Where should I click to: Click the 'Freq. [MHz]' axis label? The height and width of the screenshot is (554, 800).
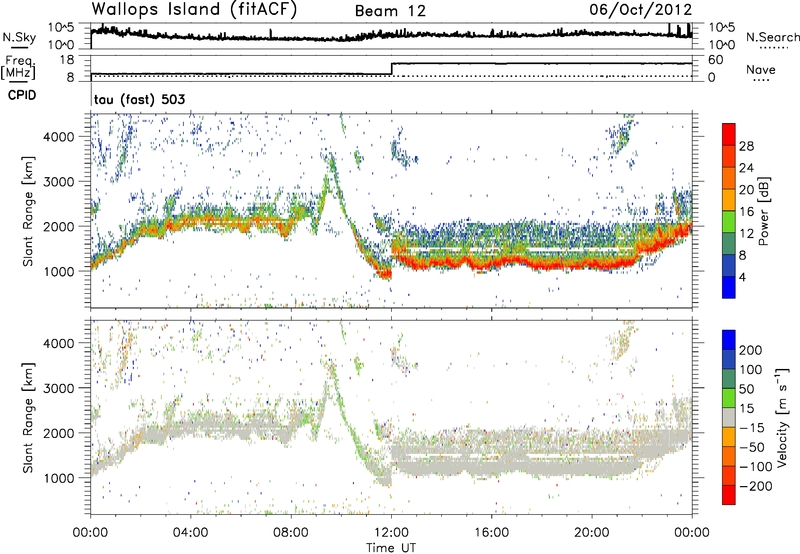[19, 67]
